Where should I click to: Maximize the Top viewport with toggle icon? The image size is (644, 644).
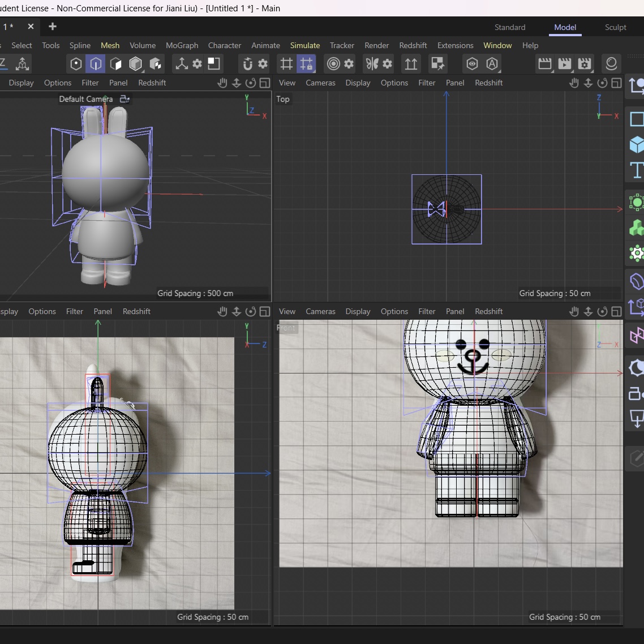(x=616, y=83)
